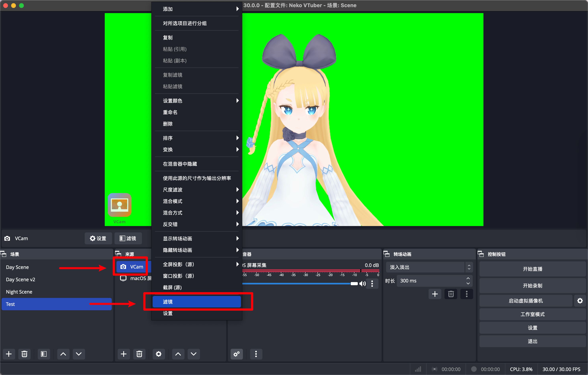This screenshot has height=375, width=588.
Task: Move source up with arrow icon
Action: tap(178, 354)
